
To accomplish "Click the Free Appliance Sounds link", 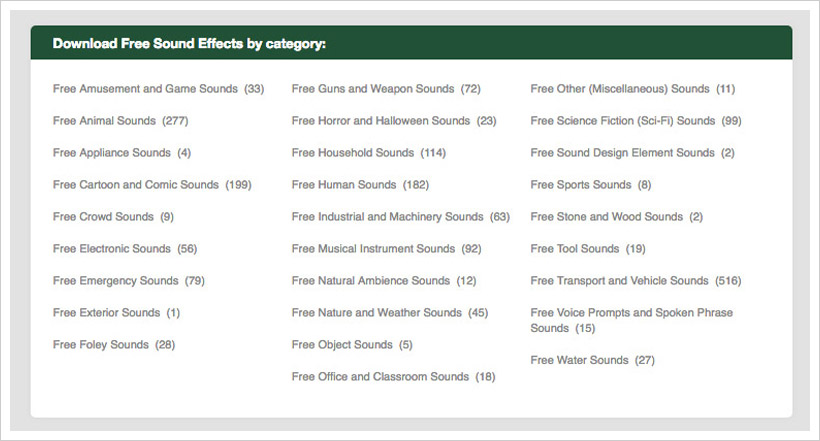I will click(111, 153).
